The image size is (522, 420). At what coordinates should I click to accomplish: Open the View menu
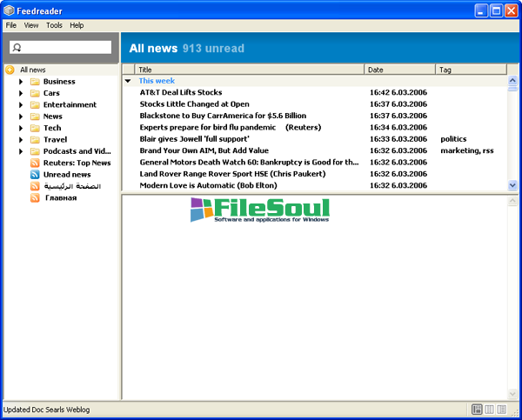pos(31,25)
